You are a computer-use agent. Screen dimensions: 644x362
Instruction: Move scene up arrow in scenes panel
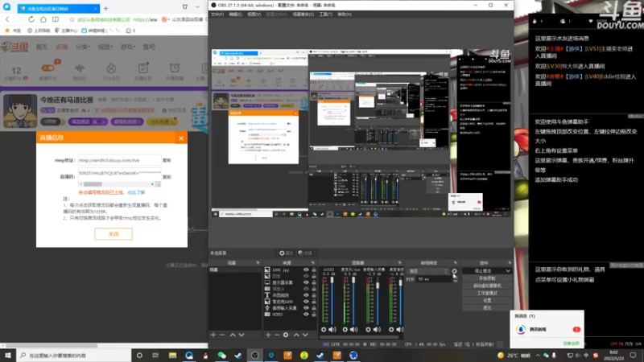click(x=233, y=335)
